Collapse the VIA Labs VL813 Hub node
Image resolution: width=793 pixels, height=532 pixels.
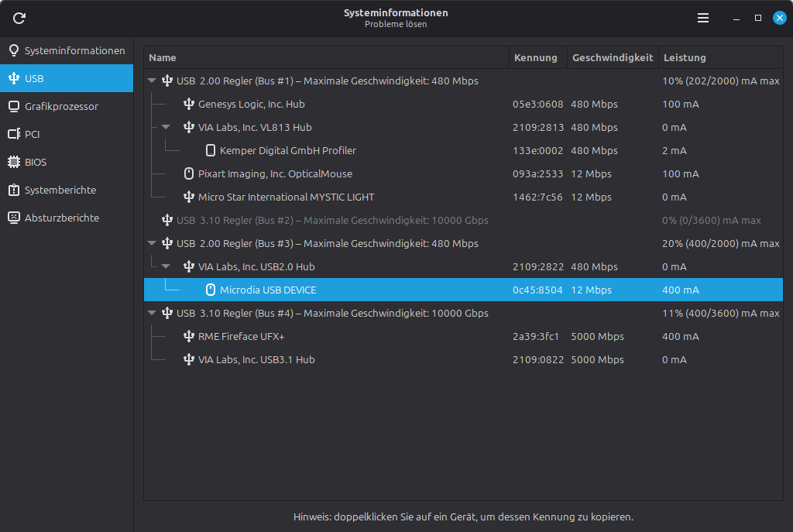point(166,127)
